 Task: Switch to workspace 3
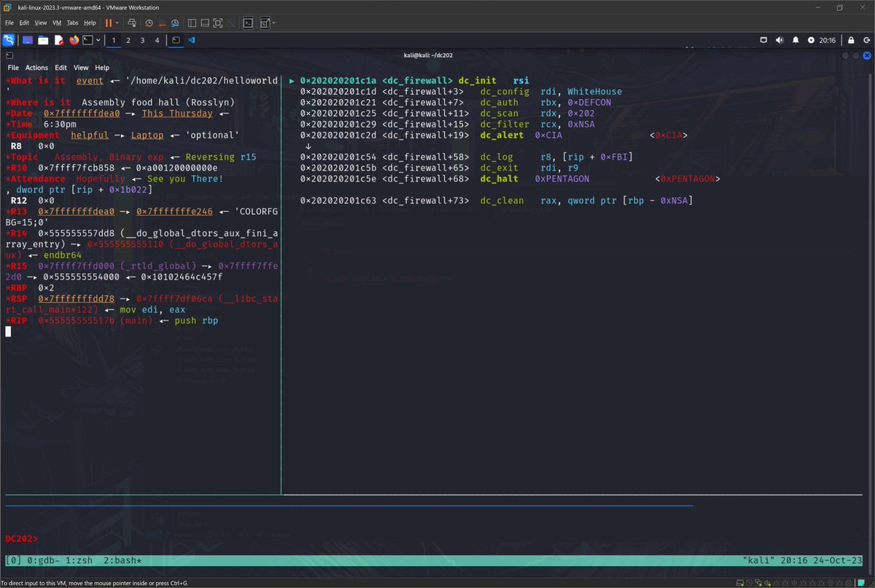pyautogui.click(x=142, y=40)
